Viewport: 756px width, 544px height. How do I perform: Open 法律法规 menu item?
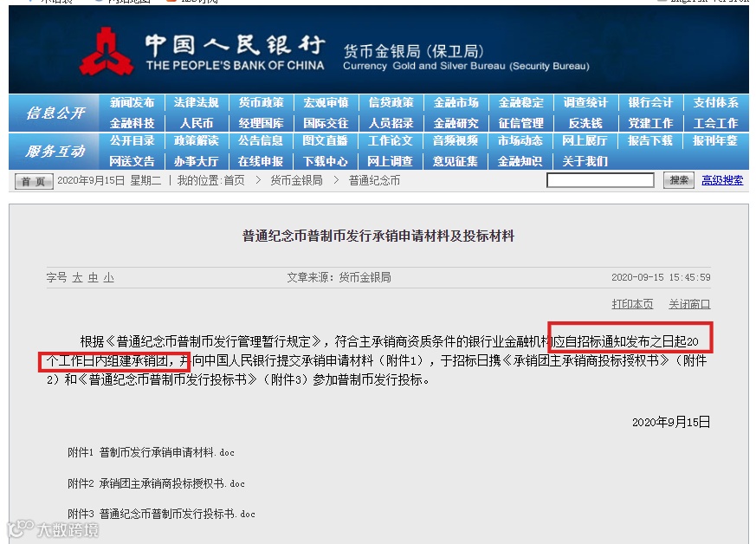point(197,103)
